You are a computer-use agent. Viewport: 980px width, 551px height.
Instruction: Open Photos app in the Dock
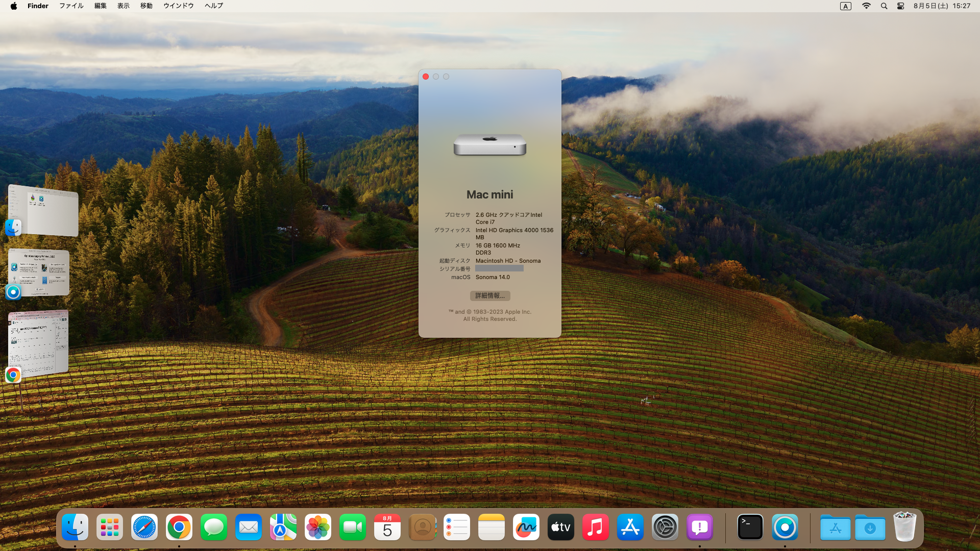point(318,527)
